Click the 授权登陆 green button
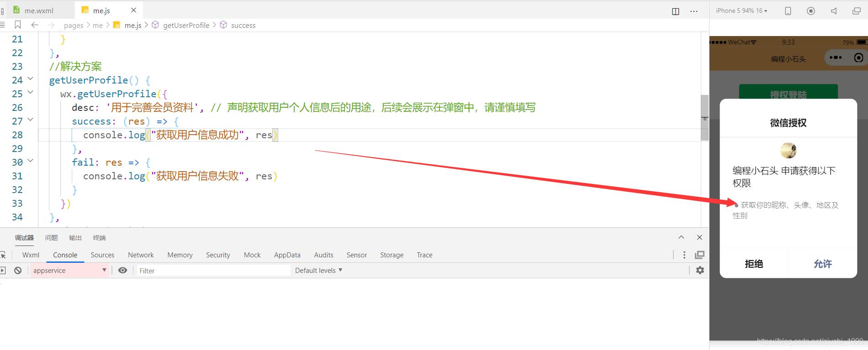 point(788,92)
